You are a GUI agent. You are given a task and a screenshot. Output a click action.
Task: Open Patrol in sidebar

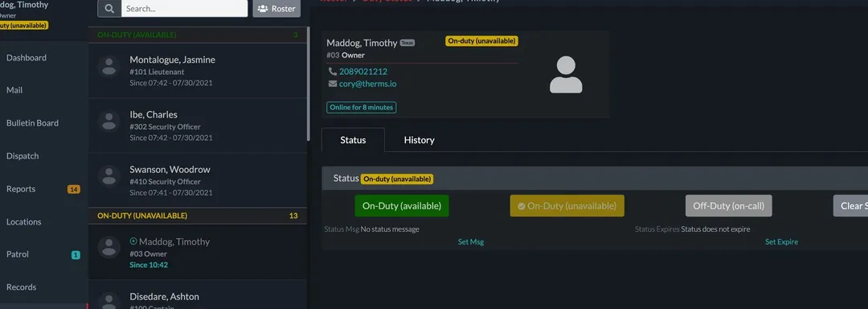[x=18, y=254]
